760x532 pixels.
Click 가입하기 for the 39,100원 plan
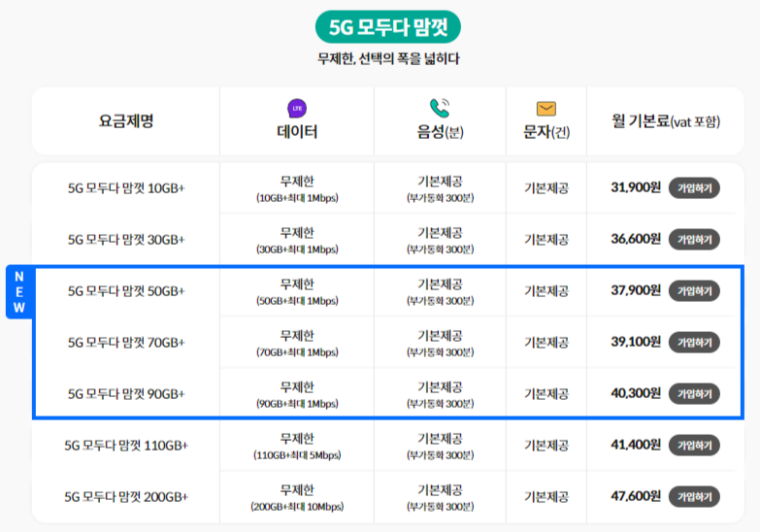pos(694,343)
